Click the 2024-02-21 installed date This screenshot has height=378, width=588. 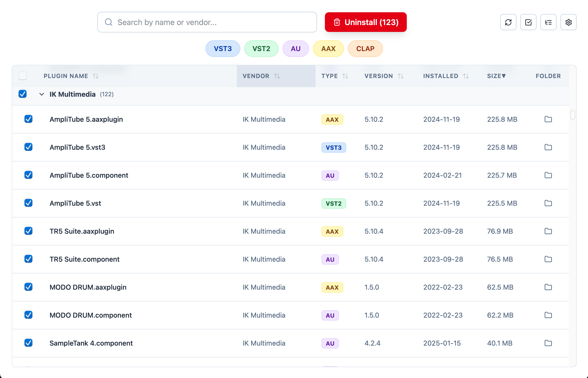pyautogui.click(x=442, y=175)
